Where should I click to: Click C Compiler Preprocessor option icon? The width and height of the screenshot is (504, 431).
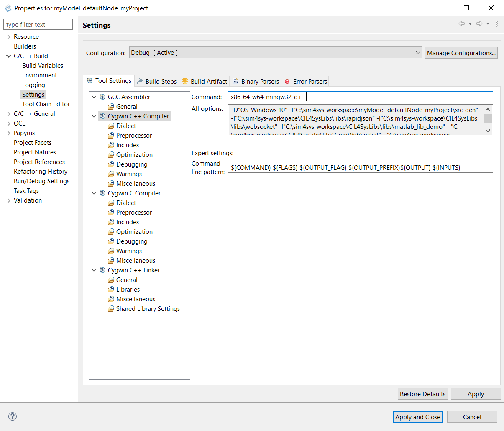111,213
